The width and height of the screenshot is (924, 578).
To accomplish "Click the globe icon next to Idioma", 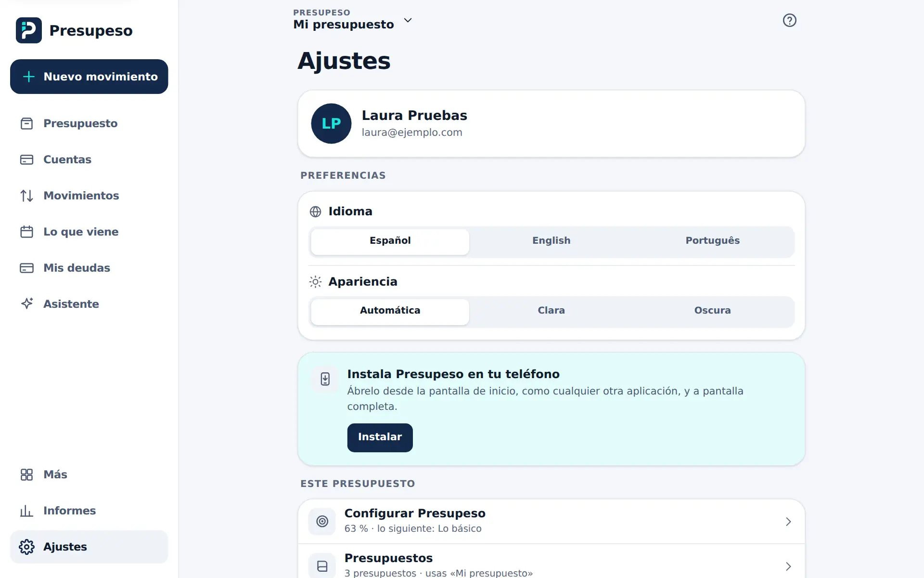I will (315, 211).
